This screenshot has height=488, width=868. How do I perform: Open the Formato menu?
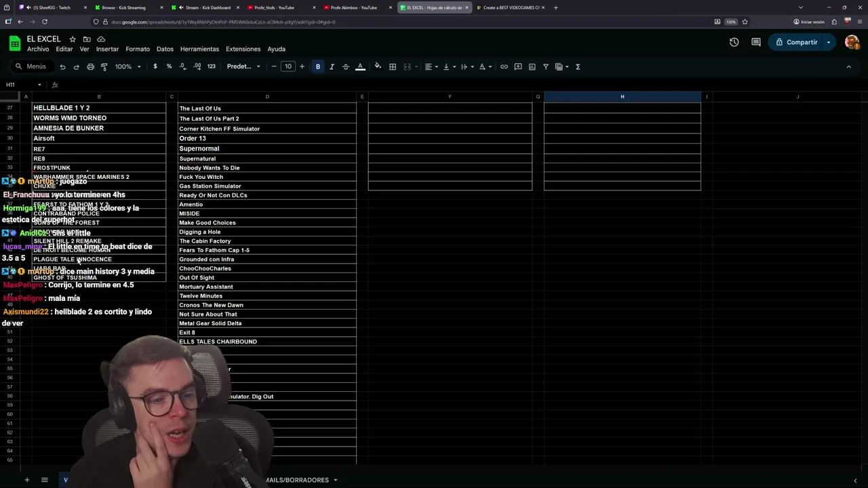[137, 49]
